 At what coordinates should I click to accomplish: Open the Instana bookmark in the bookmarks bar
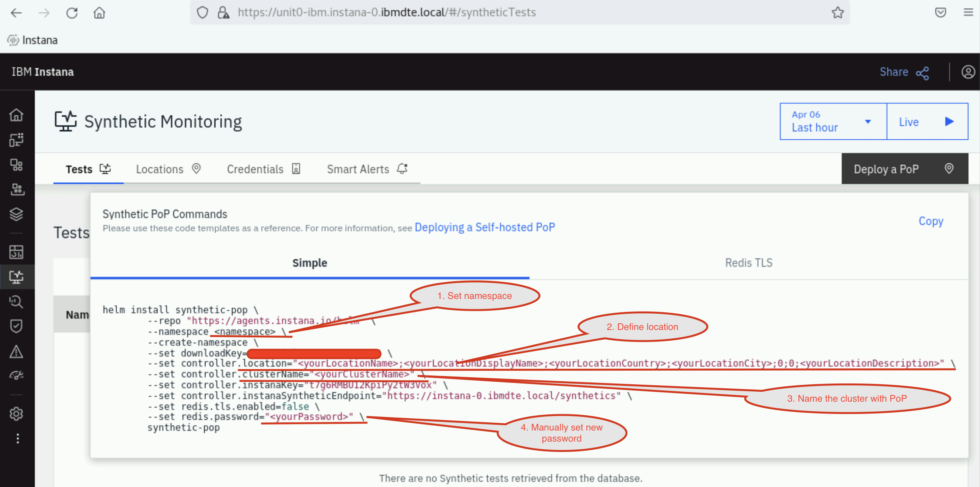pos(32,40)
